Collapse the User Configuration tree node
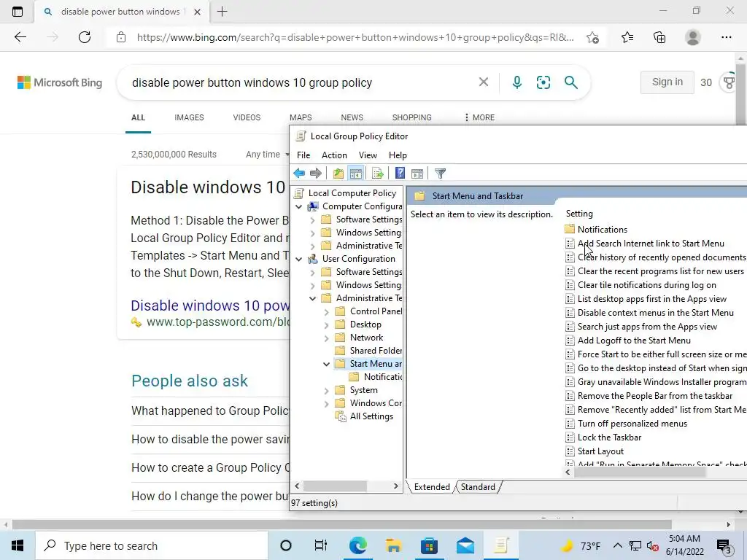The height and width of the screenshot is (560, 747). click(x=298, y=259)
